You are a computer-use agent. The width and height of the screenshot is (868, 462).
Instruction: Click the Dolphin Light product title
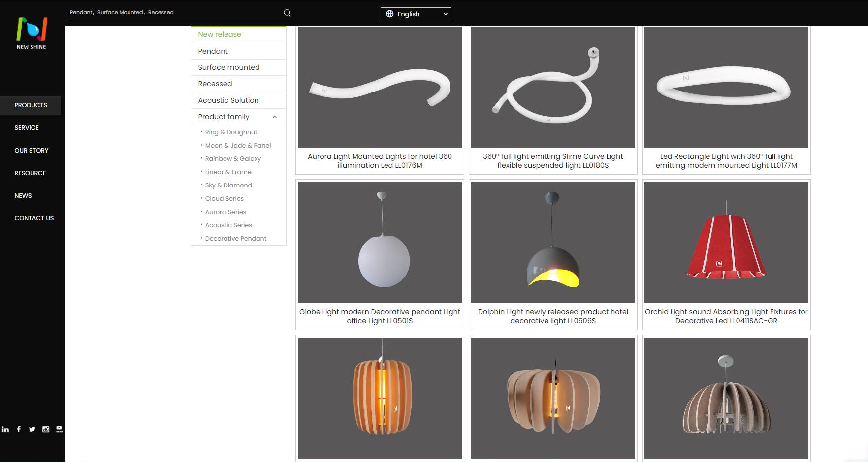pos(553,316)
